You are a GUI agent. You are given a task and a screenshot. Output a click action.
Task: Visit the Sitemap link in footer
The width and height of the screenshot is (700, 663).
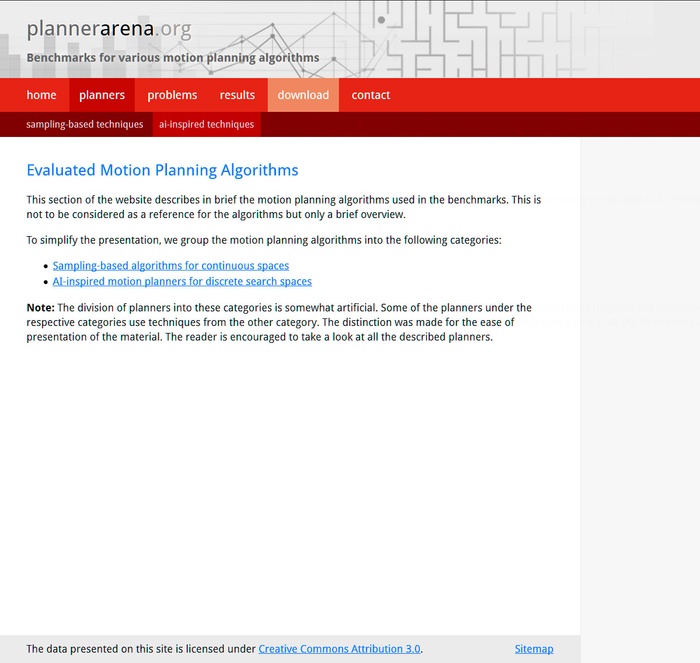(534, 649)
